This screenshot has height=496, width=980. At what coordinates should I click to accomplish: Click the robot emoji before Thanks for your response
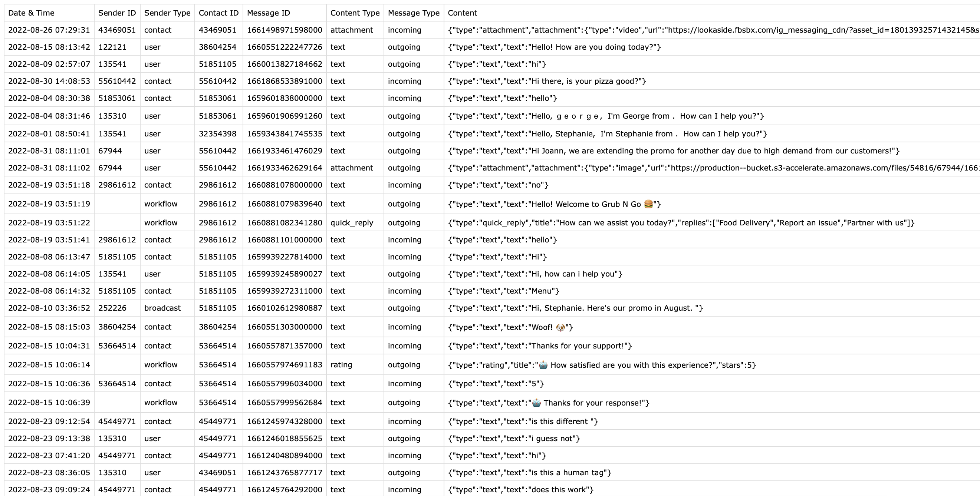(536, 403)
